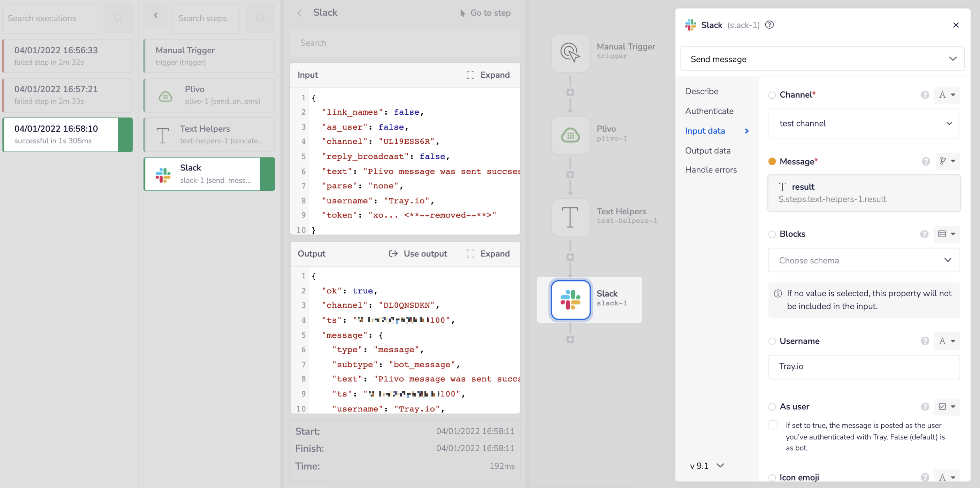
Task: Click Use output button
Action: tap(418, 254)
